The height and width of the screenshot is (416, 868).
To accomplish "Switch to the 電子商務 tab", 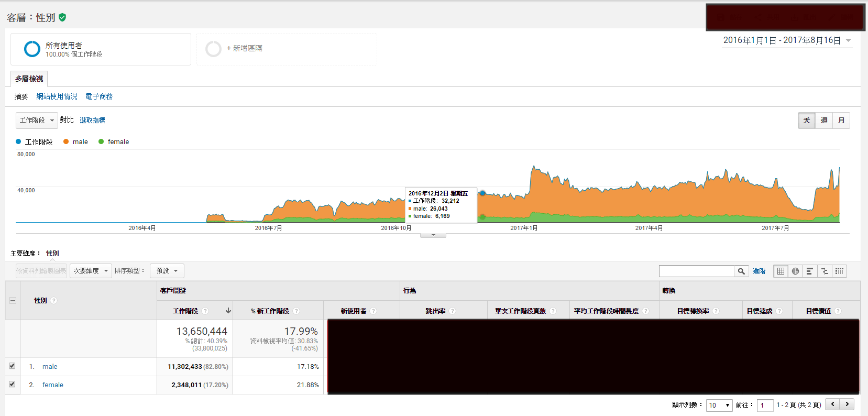I will point(99,96).
